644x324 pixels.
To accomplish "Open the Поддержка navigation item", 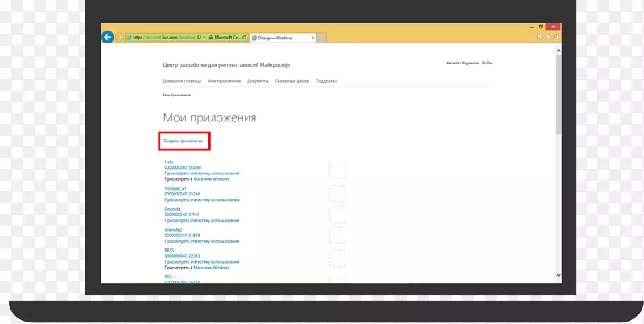I will 326,81.
